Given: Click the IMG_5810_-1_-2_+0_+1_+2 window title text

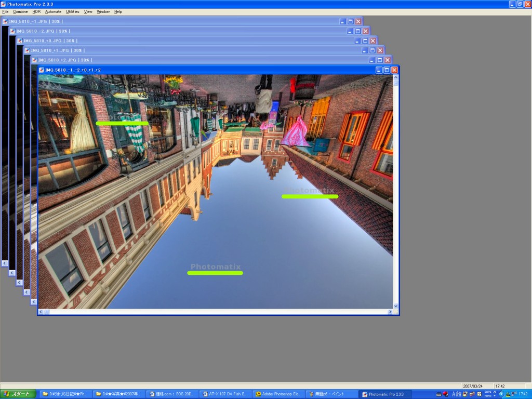Looking at the screenshot, I should pos(73,70).
